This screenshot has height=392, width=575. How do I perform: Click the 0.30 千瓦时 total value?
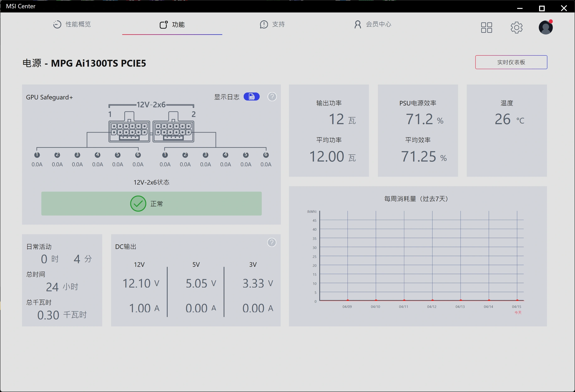[x=62, y=315]
